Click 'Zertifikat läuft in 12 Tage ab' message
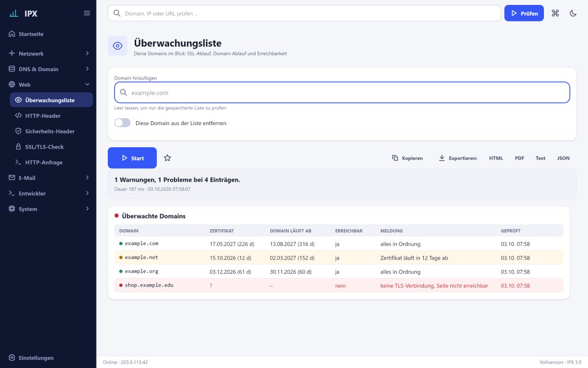The image size is (588, 368). click(414, 258)
